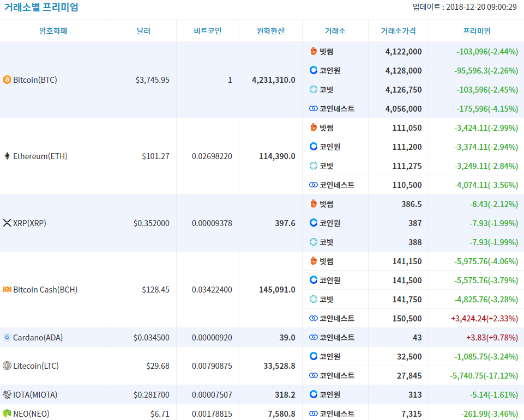524x420 pixels.
Task: Select the Bitcoin(BTC) name label
Action: point(35,80)
